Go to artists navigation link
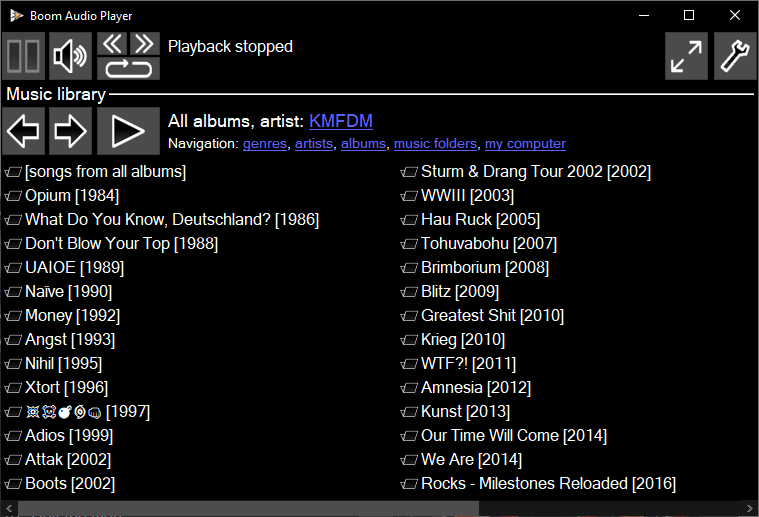The height and width of the screenshot is (517, 759). pos(314,144)
